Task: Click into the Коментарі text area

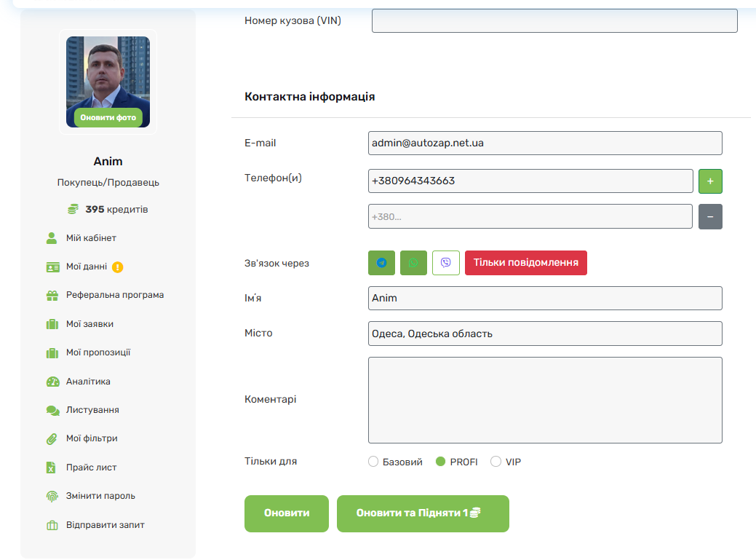Action: point(544,400)
